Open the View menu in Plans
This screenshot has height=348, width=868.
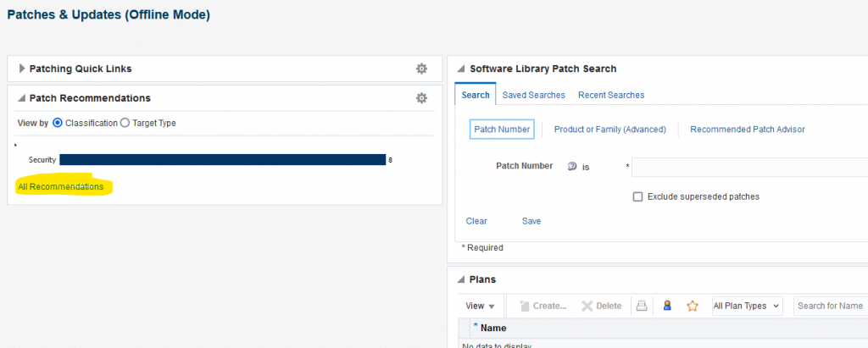(x=480, y=306)
